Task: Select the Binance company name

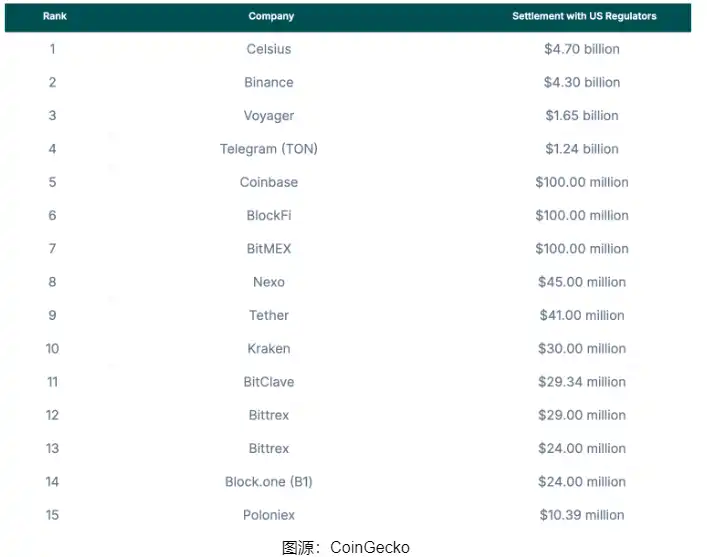Action: (x=269, y=82)
